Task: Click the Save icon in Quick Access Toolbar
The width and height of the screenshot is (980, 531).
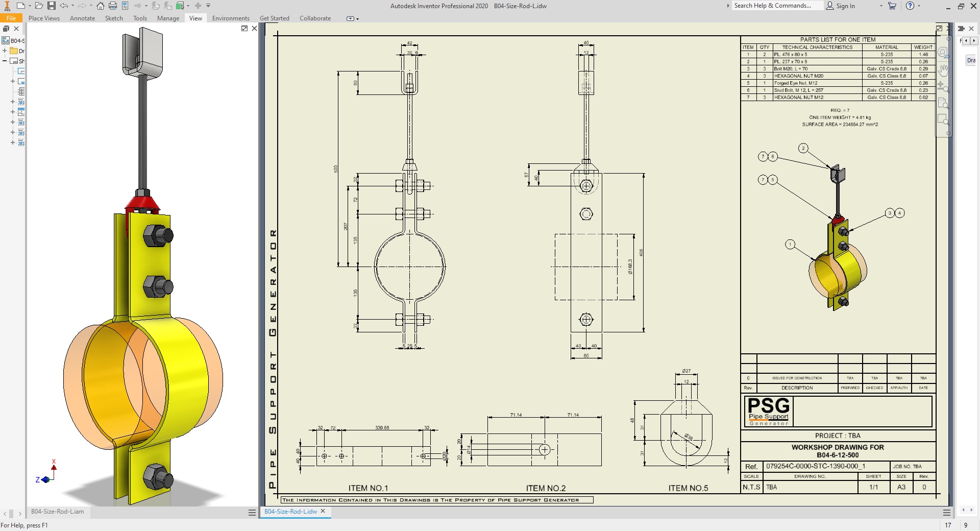Action: pyautogui.click(x=51, y=6)
